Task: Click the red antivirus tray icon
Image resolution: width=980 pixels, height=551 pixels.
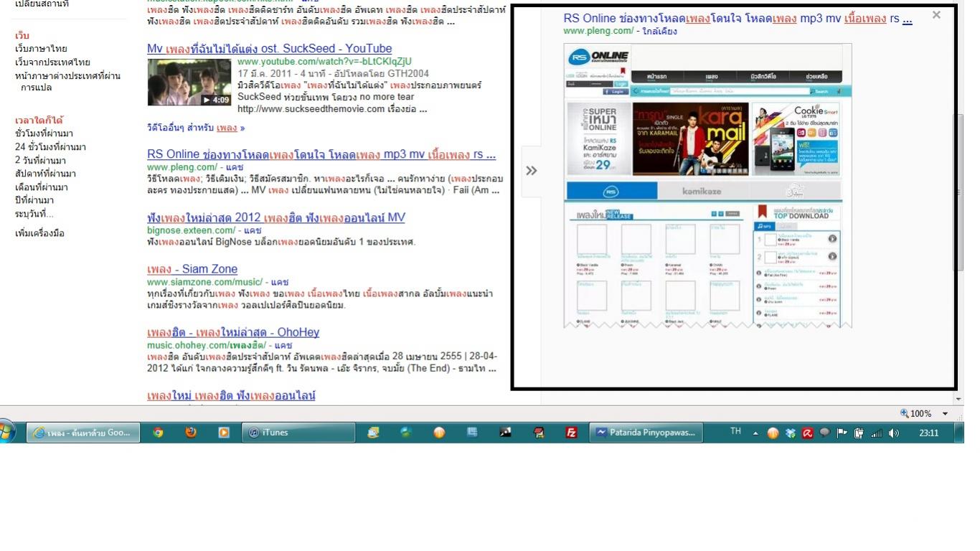Action: coord(807,433)
